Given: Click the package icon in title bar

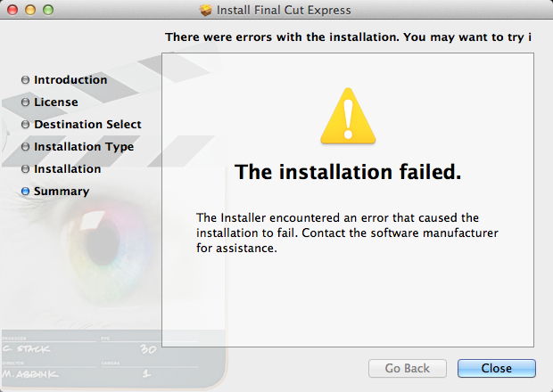Looking at the screenshot, I should 206,10.
